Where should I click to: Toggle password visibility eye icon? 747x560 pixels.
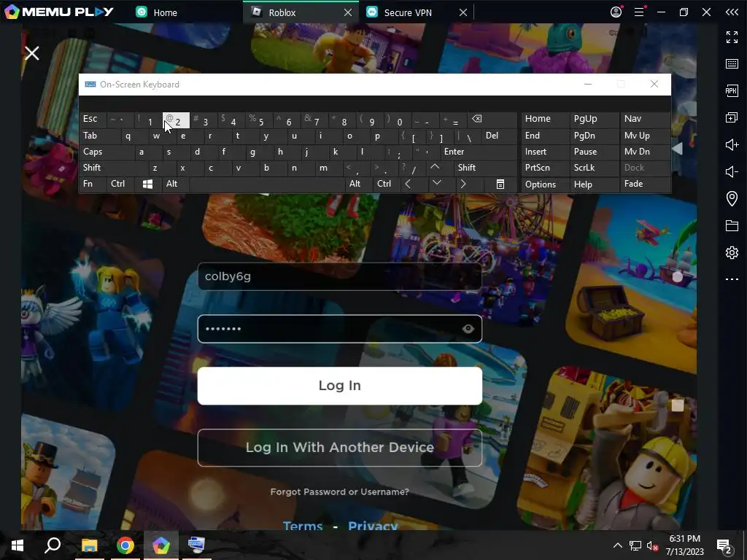468,329
